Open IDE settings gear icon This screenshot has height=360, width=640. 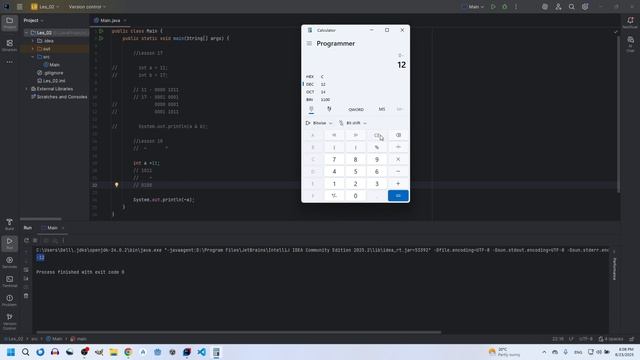(585, 7)
